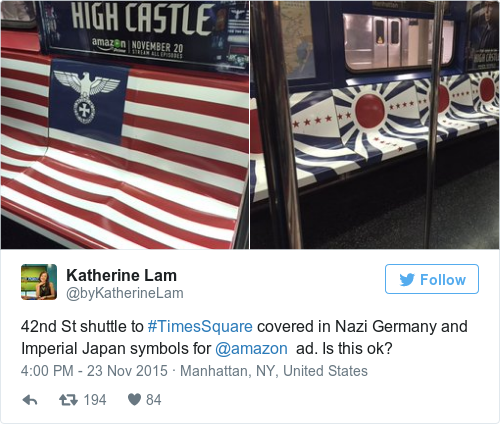Click the heart like icon

pos(134,399)
